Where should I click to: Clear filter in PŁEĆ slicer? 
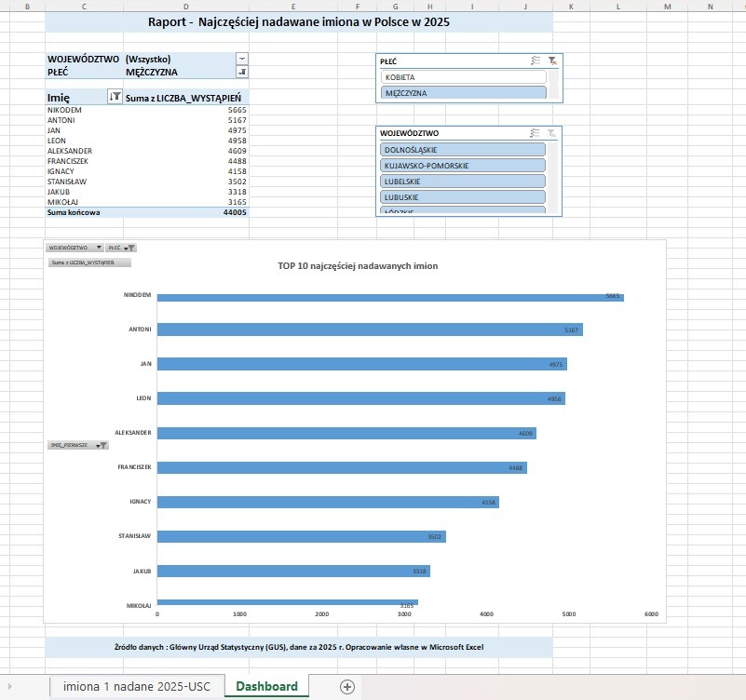552,61
